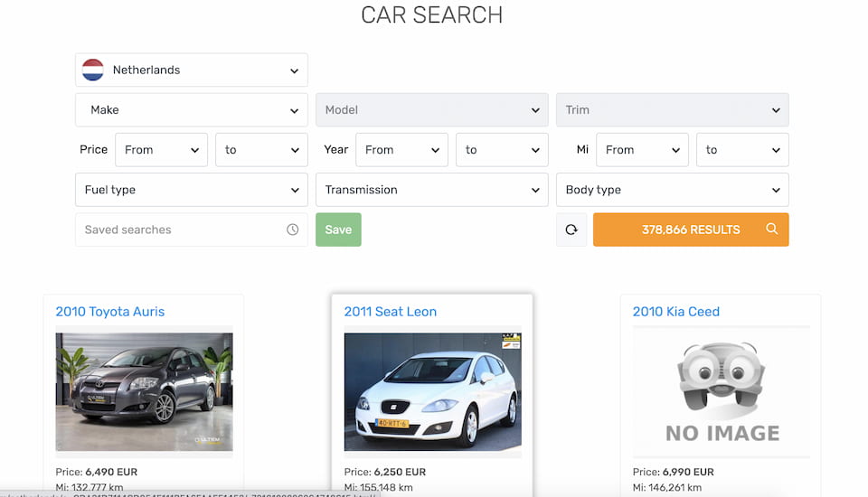Click the white Seat Leon car photo
Image resolution: width=868 pixels, height=497 pixels.
point(432,391)
